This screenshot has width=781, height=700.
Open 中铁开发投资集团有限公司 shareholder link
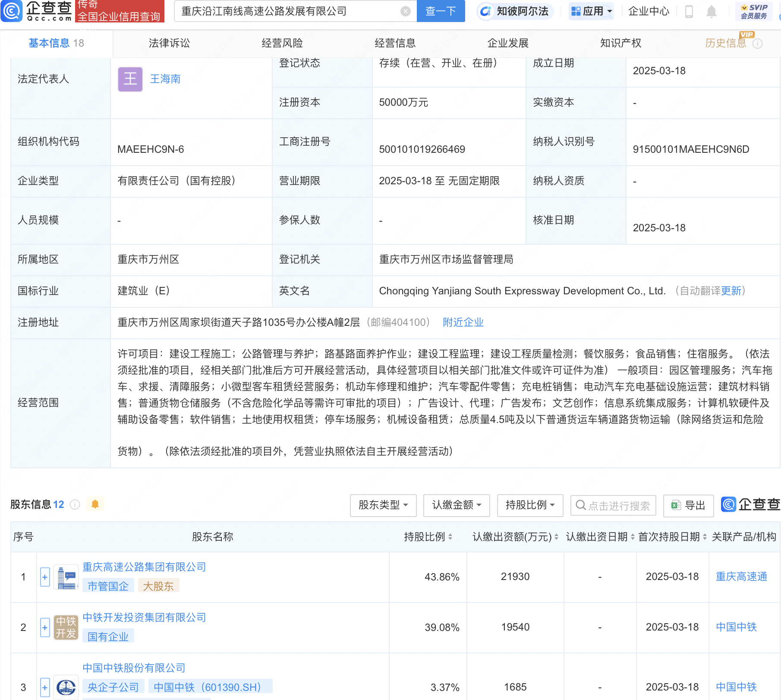[144, 618]
